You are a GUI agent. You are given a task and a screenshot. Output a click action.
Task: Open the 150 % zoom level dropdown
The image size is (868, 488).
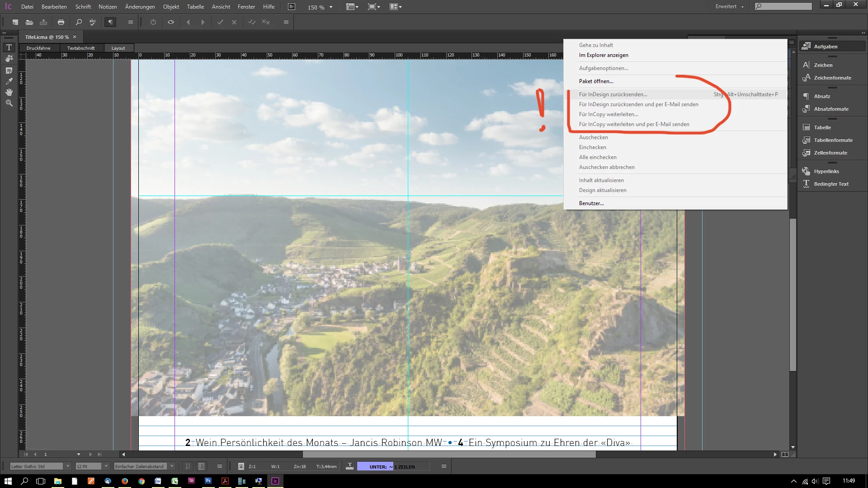point(331,7)
